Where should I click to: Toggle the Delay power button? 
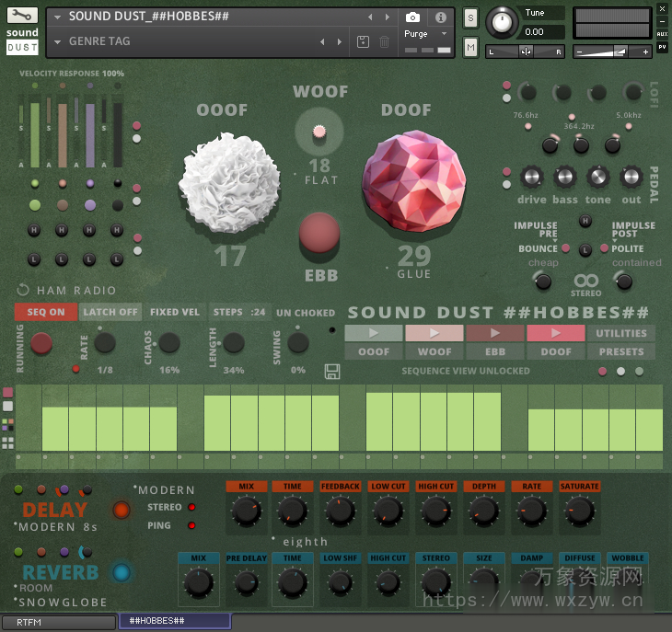point(122,510)
